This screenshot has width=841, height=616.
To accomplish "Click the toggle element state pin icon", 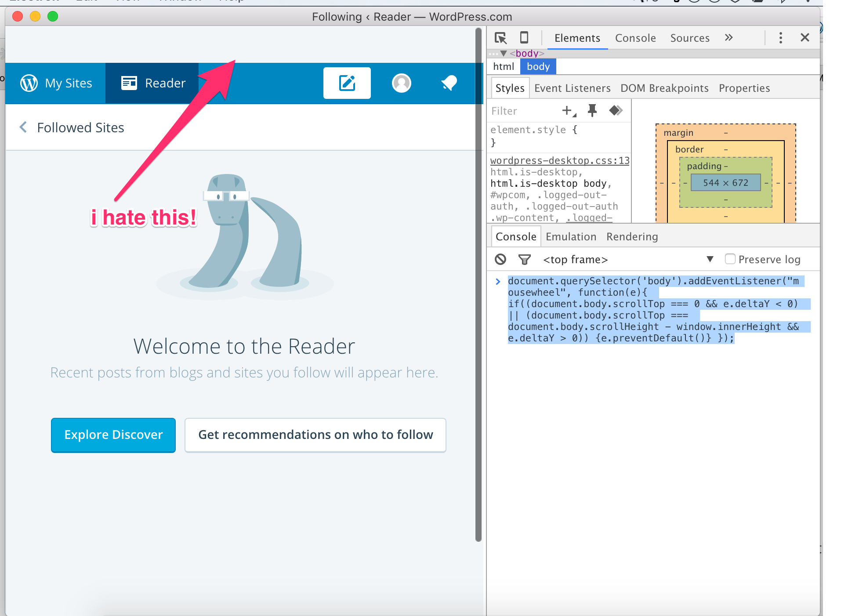I will point(592,111).
